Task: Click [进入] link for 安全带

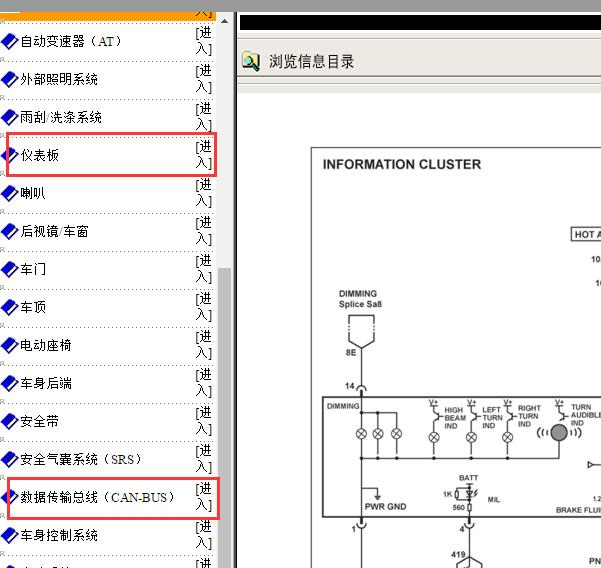Action: click(x=204, y=420)
